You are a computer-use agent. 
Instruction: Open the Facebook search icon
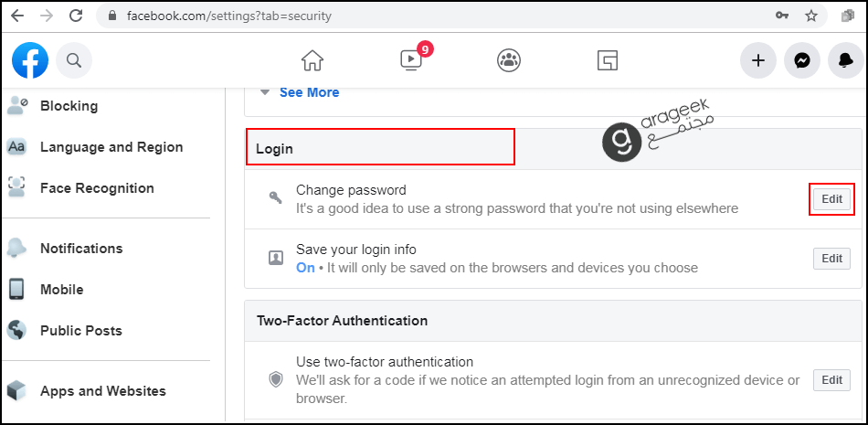point(74,59)
